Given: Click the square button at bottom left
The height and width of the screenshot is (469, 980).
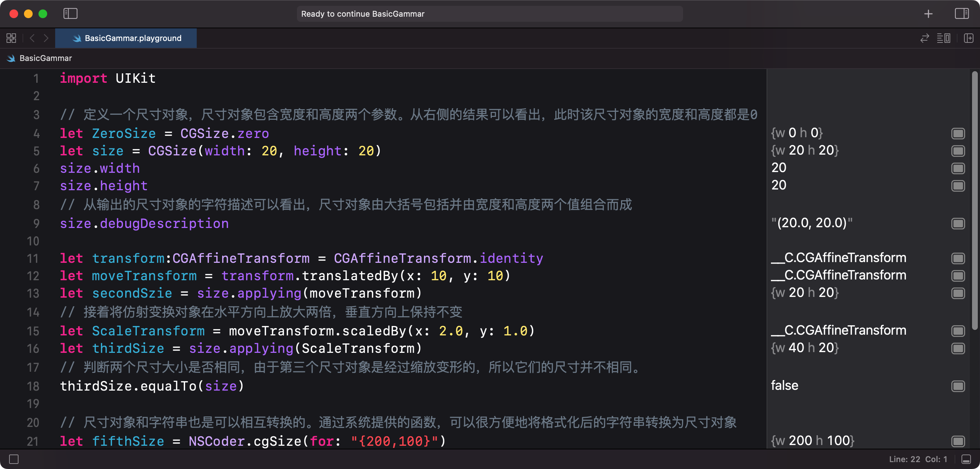Looking at the screenshot, I should [x=14, y=459].
